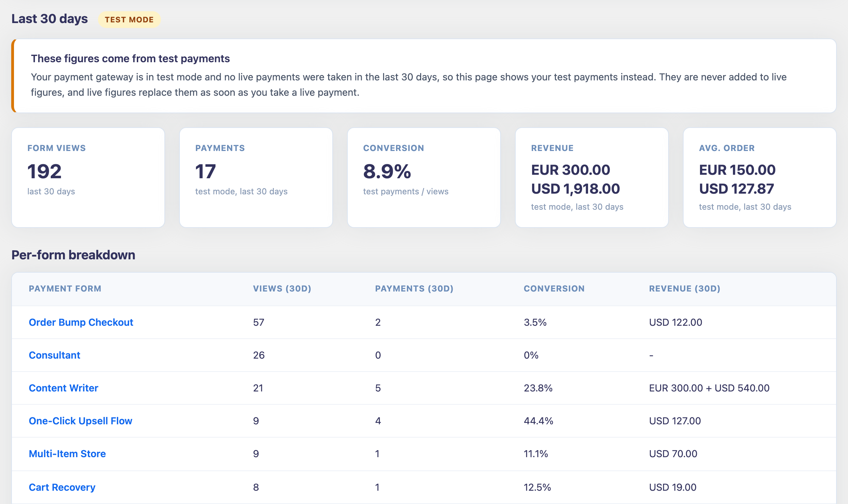
Task: Open the Consultant payment form link
Action: (x=54, y=355)
